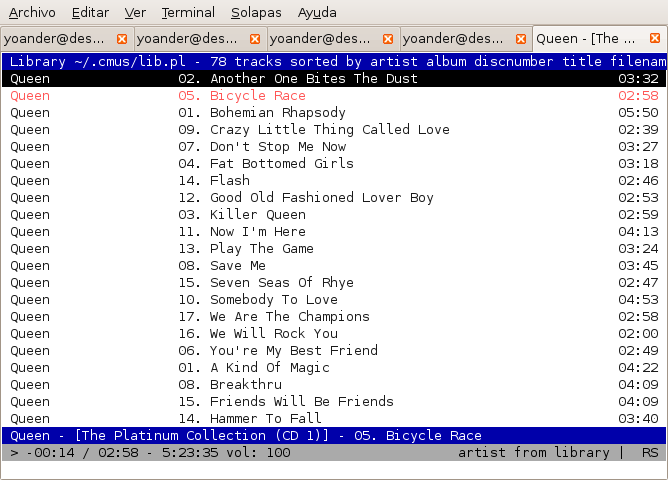This screenshot has width=668, height=480.
Task: Open the Ver menu
Action: coord(135,13)
